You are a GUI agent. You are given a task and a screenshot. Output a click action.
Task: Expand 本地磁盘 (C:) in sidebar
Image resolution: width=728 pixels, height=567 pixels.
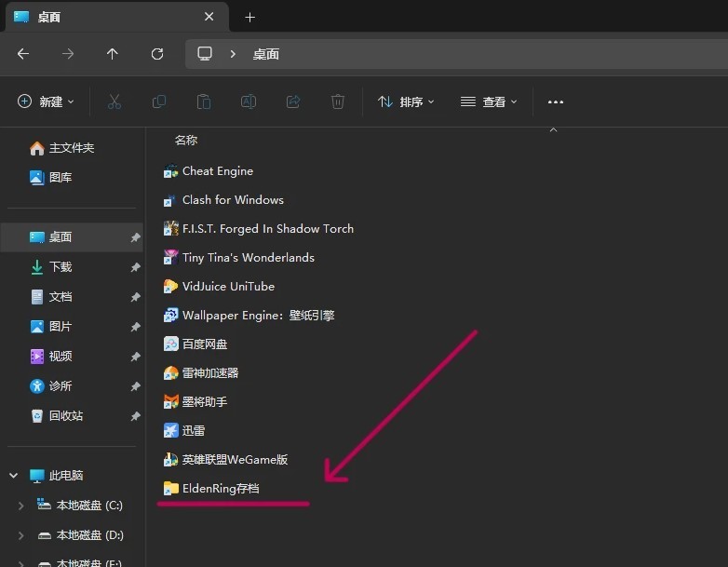pos(21,506)
